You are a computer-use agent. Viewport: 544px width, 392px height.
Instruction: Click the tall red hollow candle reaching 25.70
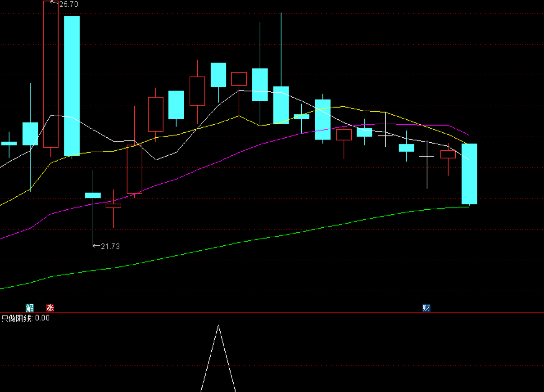[x=50, y=74]
